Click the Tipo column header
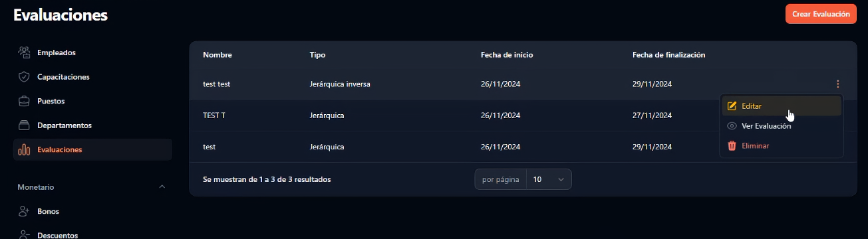This screenshot has width=868, height=239. point(317,55)
